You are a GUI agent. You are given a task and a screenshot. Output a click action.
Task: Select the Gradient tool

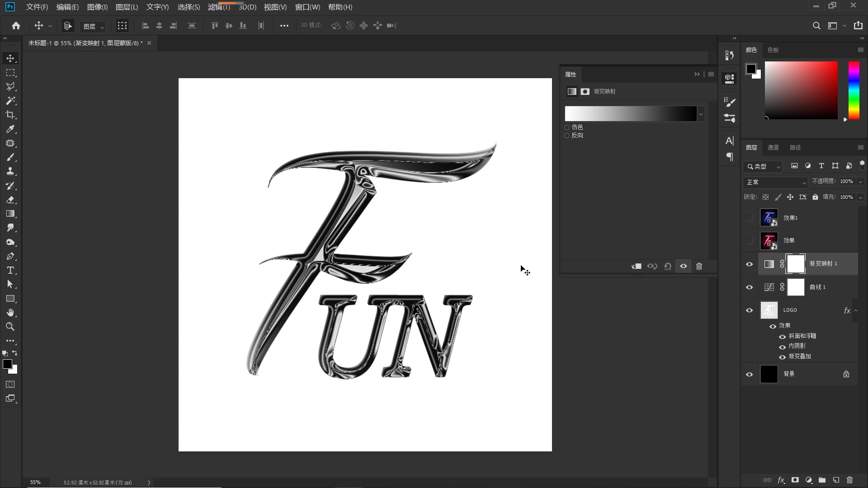pyautogui.click(x=10, y=214)
